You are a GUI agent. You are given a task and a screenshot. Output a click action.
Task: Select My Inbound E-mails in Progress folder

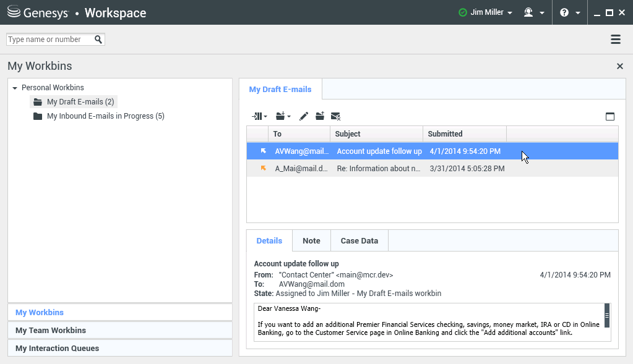105,116
